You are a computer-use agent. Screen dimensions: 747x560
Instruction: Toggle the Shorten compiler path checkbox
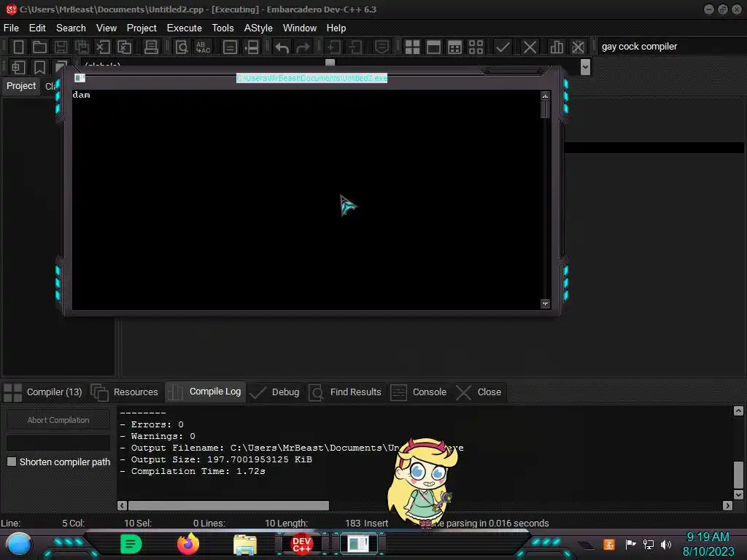click(x=12, y=462)
